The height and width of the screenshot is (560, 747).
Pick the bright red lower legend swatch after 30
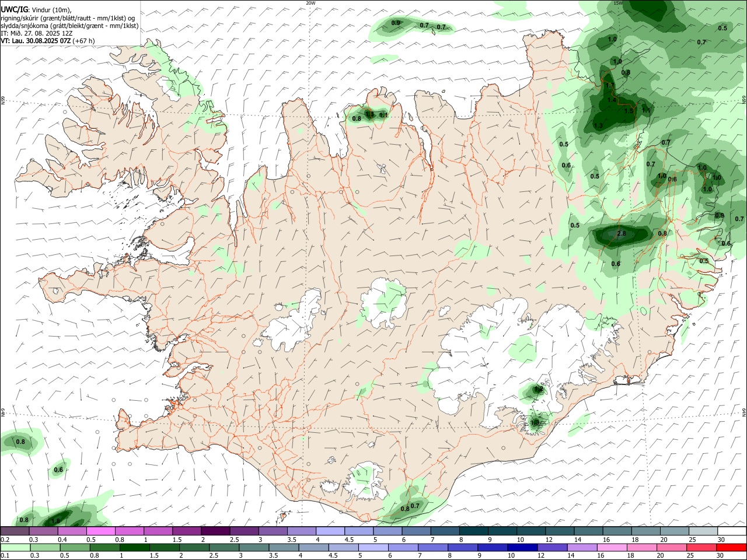tap(731, 547)
